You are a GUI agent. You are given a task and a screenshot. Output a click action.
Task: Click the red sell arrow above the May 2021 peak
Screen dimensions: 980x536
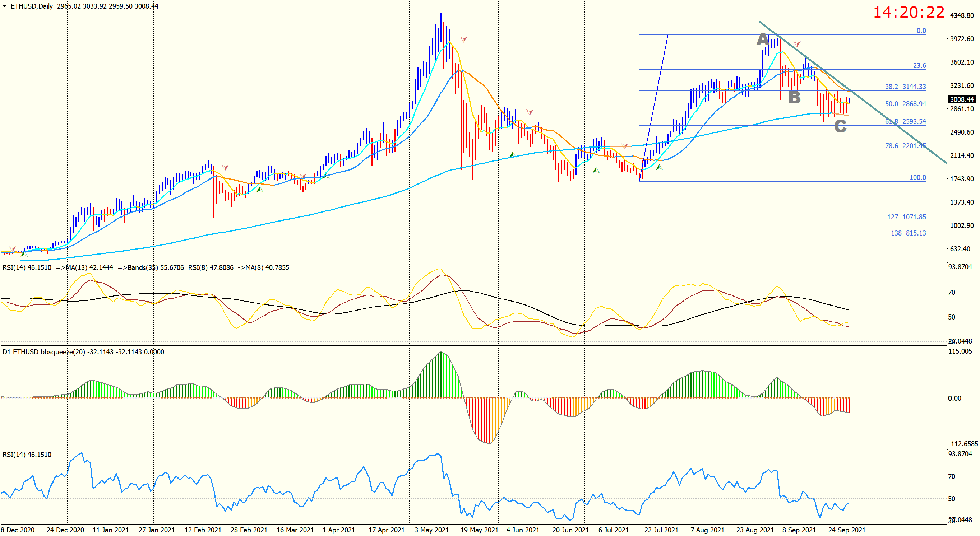pyautogui.click(x=463, y=39)
